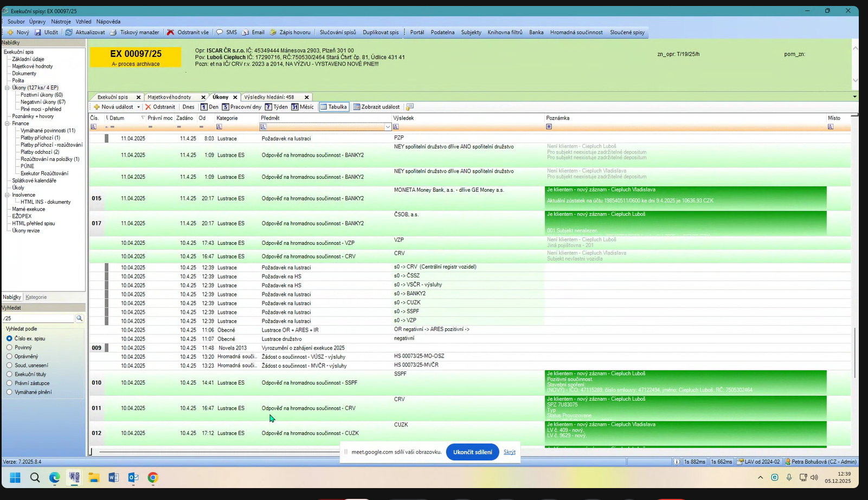This screenshot has height=500, width=868.
Task: Click search magnifier next to search field
Action: click(79, 319)
